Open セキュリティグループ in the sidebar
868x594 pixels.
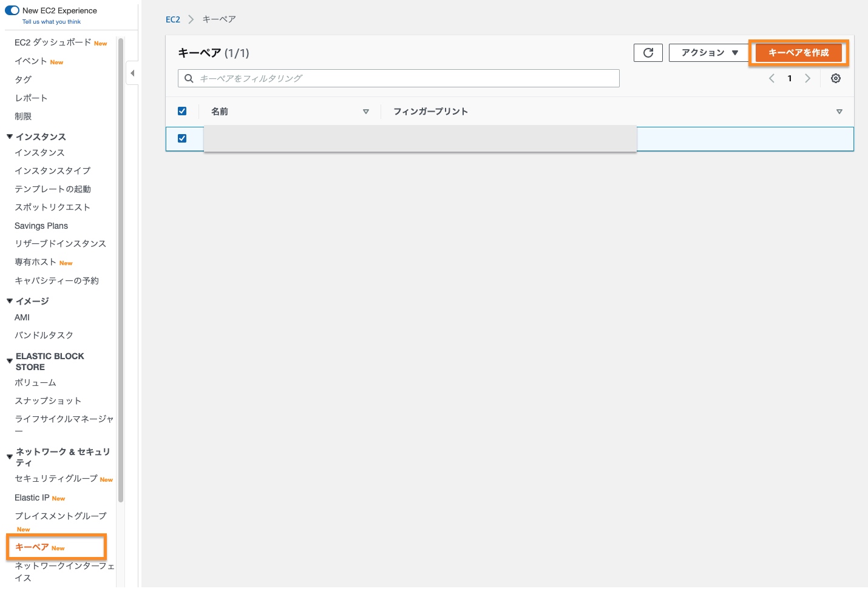coord(56,479)
